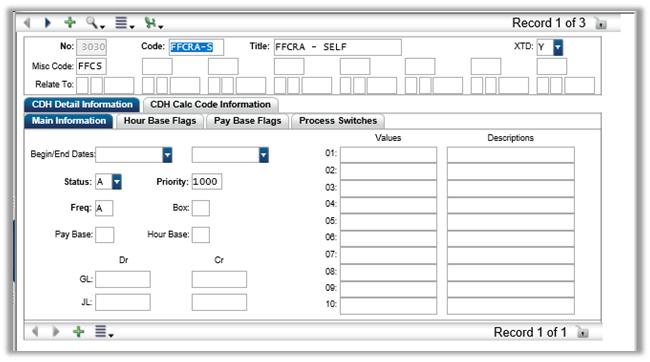Click the green tools icon in top toolbar

(153, 23)
